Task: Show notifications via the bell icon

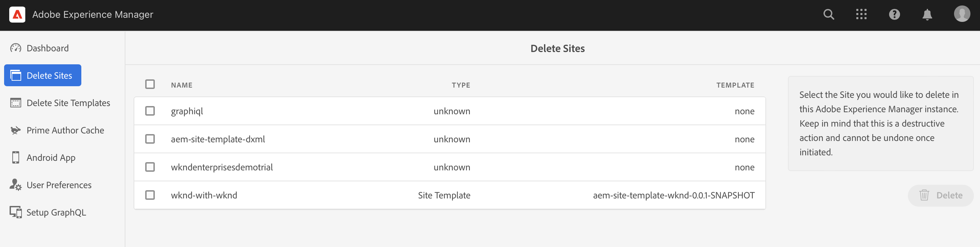Action: coord(927,14)
